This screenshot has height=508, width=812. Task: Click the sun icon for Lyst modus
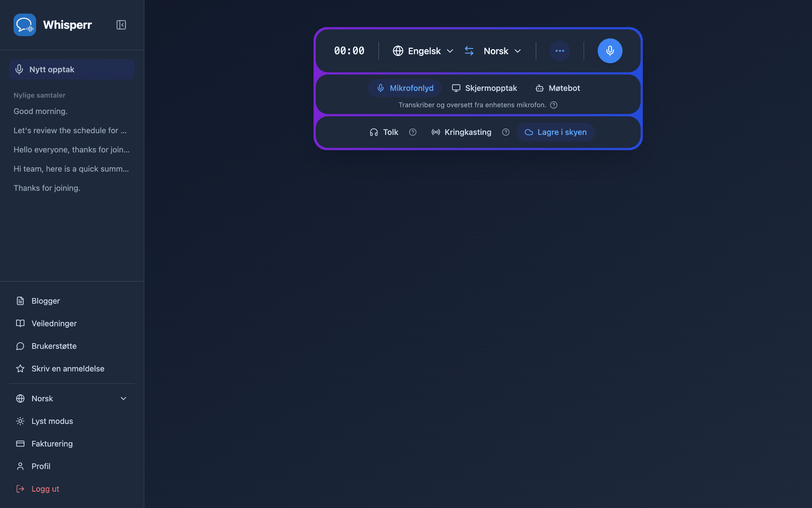click(x=20, y=421)
